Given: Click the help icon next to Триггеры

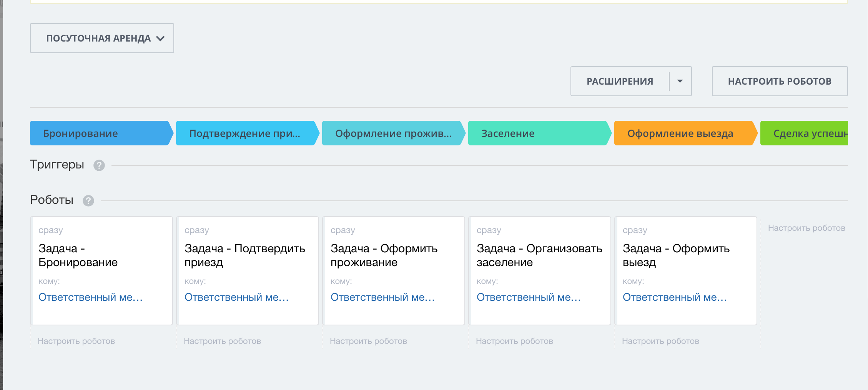Looking at the screenshot, I should click(99, 165).
